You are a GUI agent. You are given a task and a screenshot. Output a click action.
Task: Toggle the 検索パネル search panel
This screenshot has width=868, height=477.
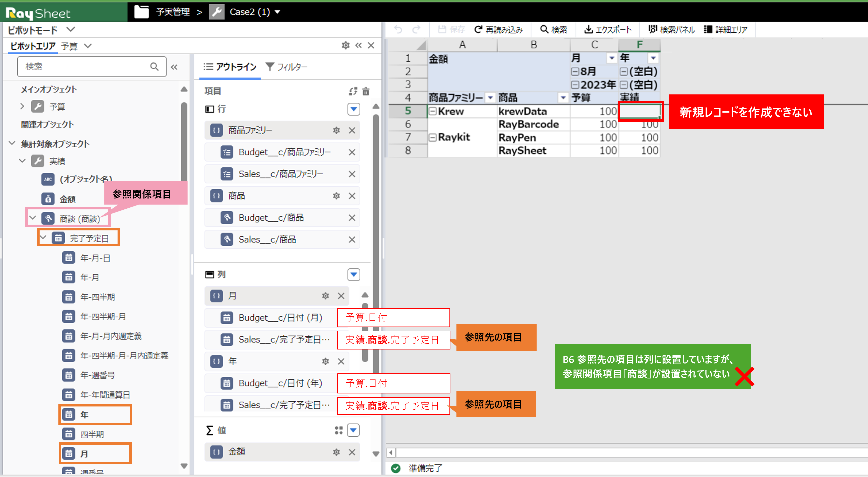pyautogui.click(x=672, y=30)
